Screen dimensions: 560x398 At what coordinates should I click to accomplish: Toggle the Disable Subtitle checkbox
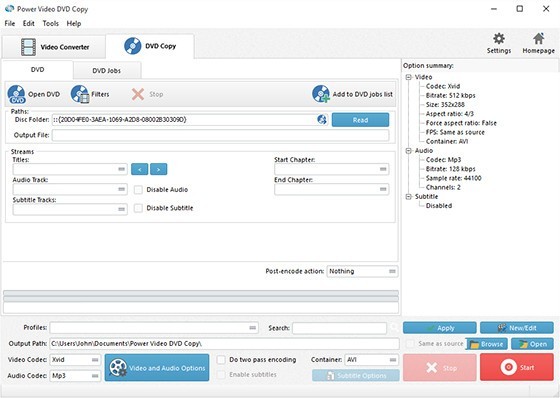pos(138,208)
